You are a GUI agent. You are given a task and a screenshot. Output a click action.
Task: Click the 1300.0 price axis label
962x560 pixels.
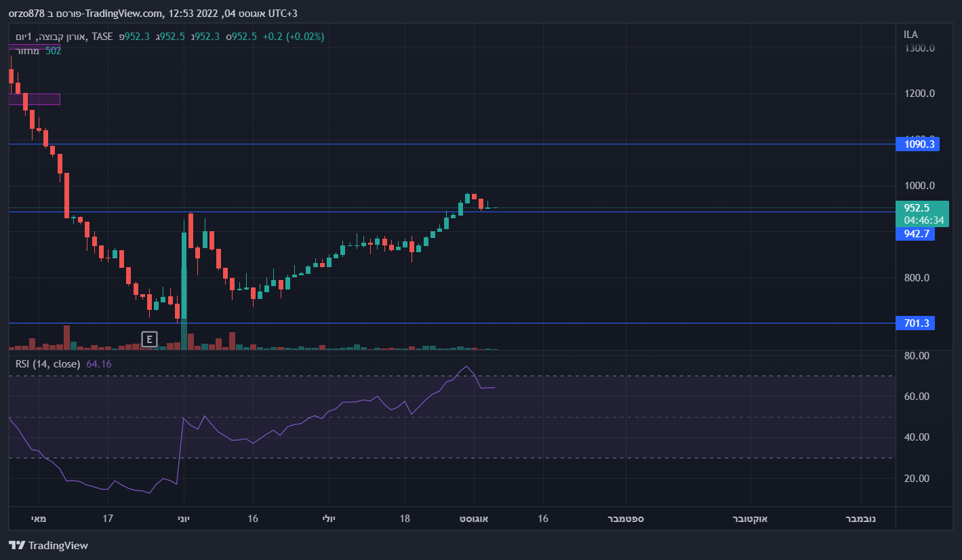tap(919, 48)
